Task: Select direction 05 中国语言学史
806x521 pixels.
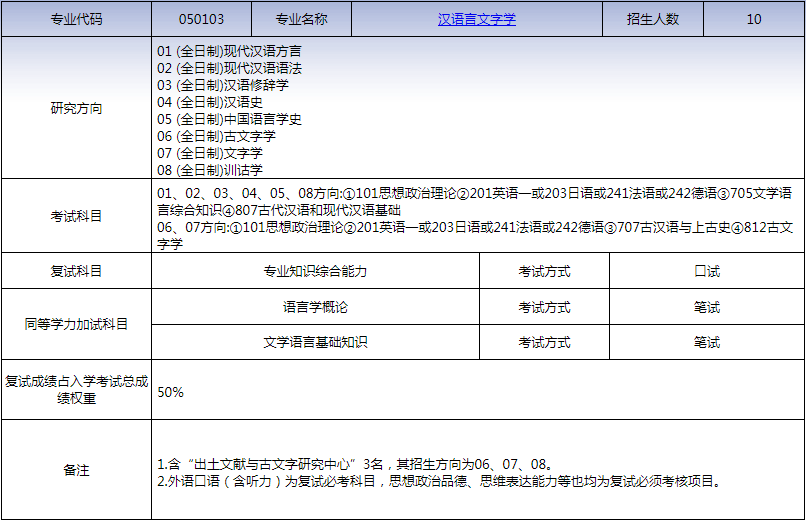Action: point(229,119)
